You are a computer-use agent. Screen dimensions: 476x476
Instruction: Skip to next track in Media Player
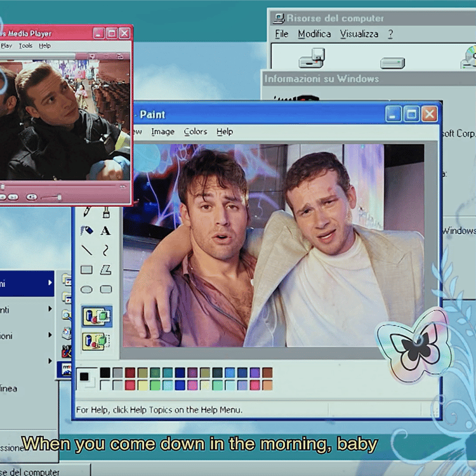coord(13,197)
